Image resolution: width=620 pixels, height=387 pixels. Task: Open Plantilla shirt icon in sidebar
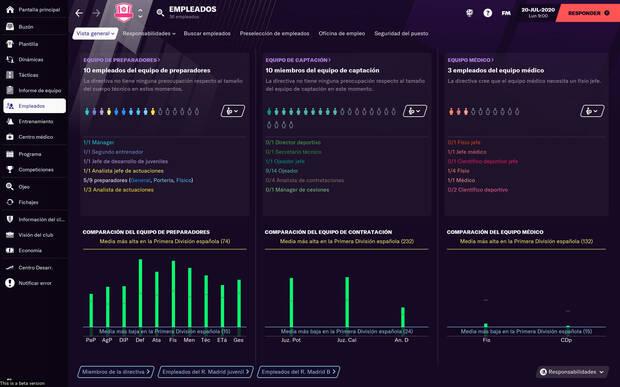coord(10,44)
